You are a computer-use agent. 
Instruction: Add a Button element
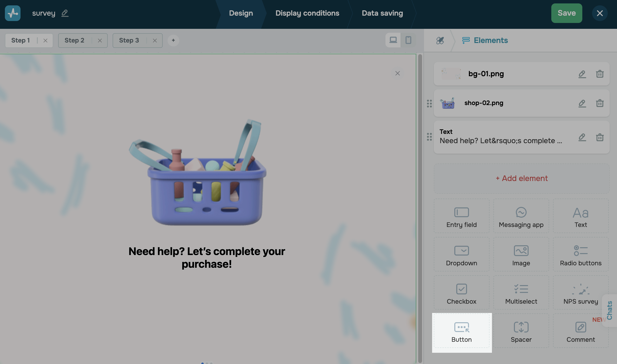click(461, 332)
